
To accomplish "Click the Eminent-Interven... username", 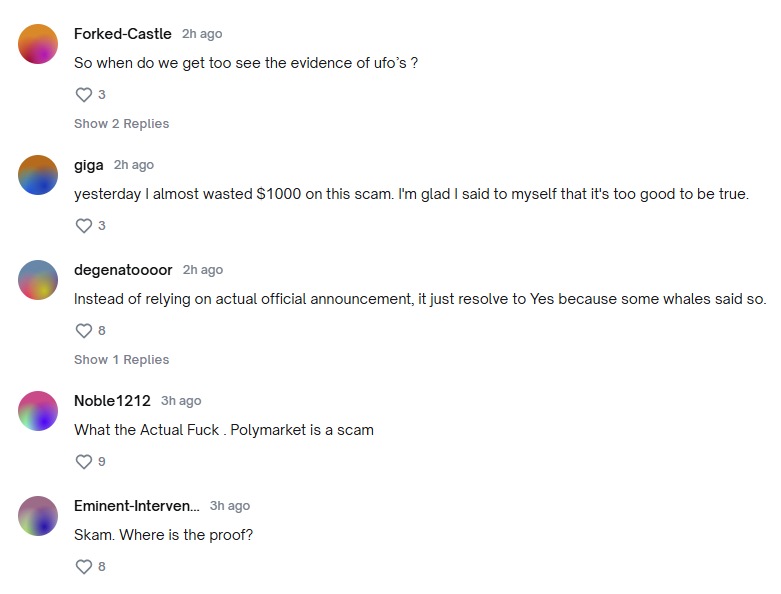I will point(136,506).
